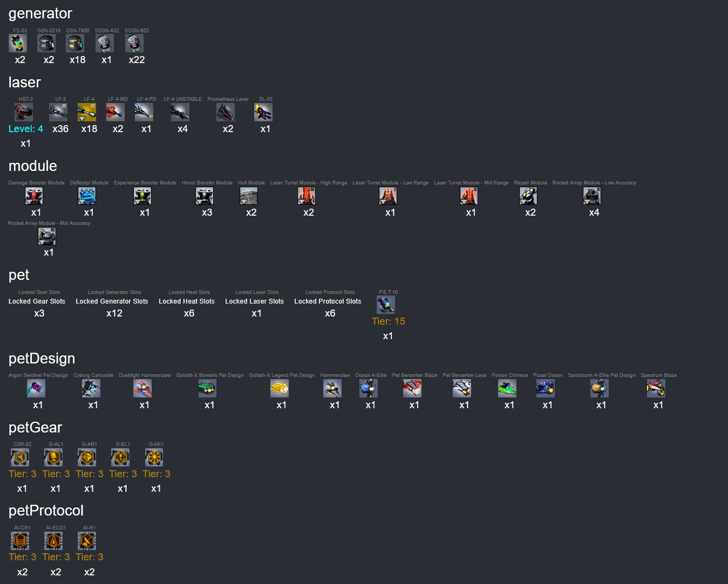The image size is (728, 584).
Task: Select Rocket Array Module Mid Accuracy icon
Action: tap(47, 236)
